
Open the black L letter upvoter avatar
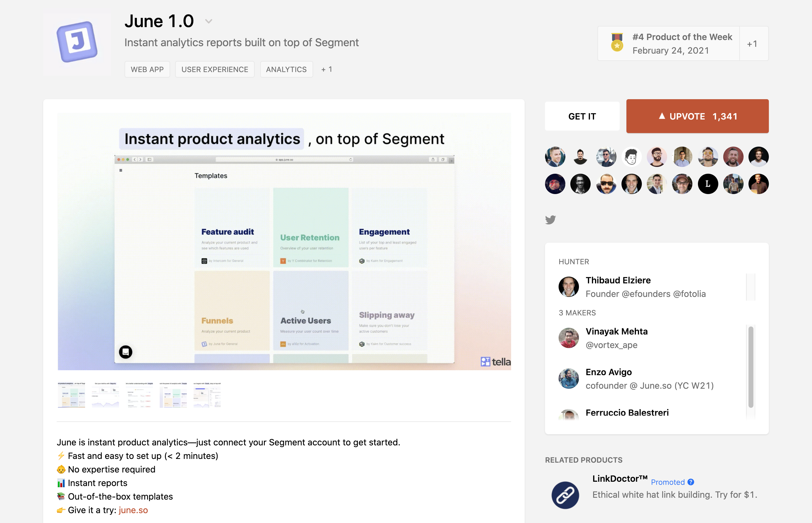[x=708, y=184]
